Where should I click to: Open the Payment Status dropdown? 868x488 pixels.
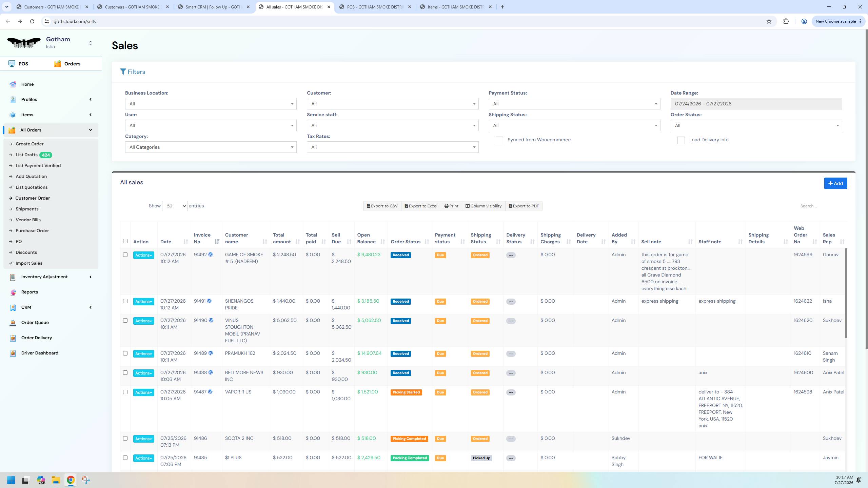574,104
